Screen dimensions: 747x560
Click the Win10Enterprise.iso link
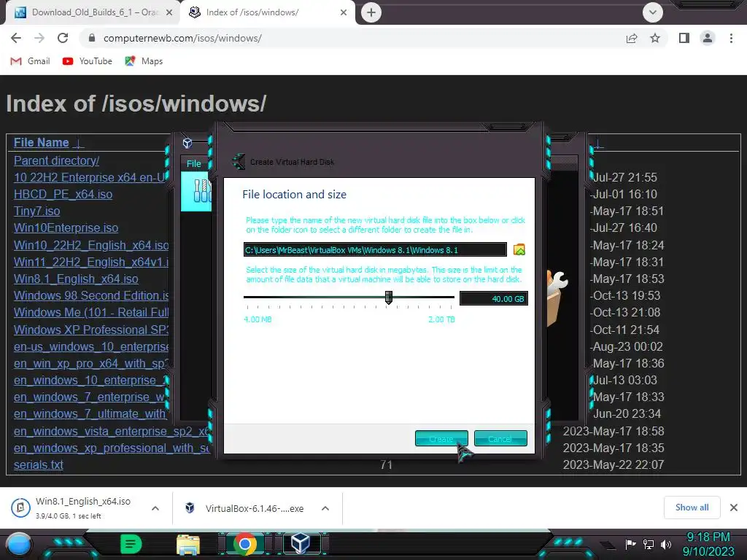pyautogui.click(x=66, y=227)
